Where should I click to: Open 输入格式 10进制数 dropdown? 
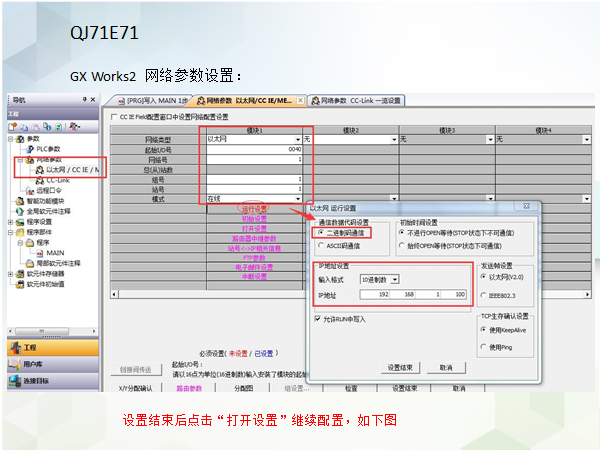395,280
